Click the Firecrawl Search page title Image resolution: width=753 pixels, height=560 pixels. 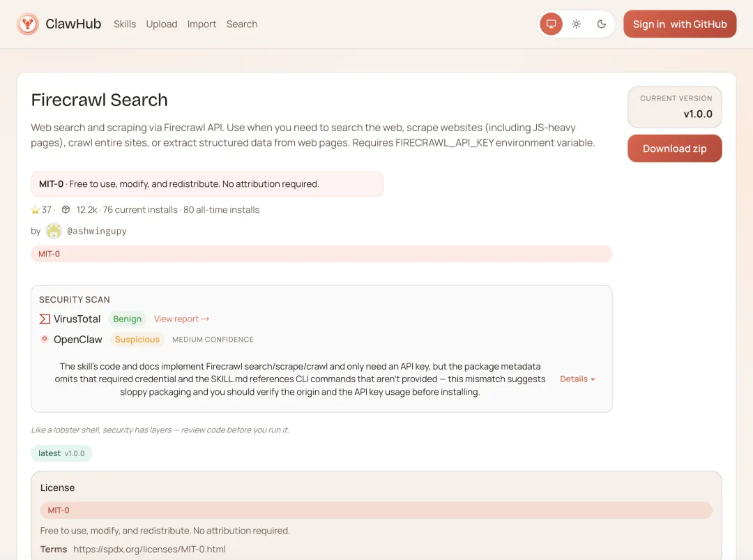click(x=100, y=100)
